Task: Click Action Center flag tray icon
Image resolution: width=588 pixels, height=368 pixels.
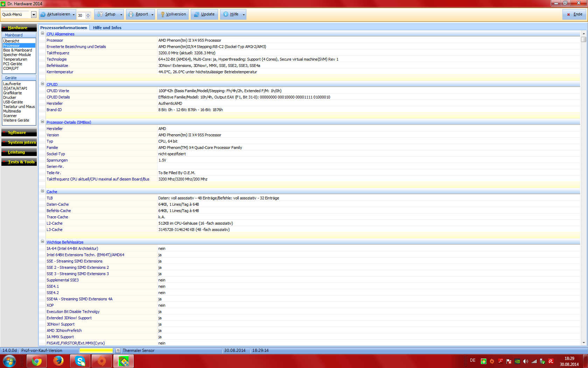Action: [x=509, y=361]
